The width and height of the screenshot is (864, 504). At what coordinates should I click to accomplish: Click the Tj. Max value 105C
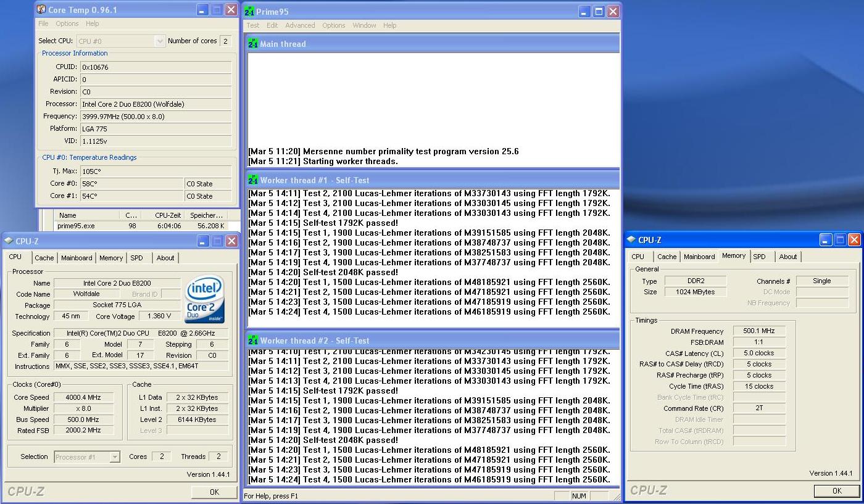tap(156, 171)
